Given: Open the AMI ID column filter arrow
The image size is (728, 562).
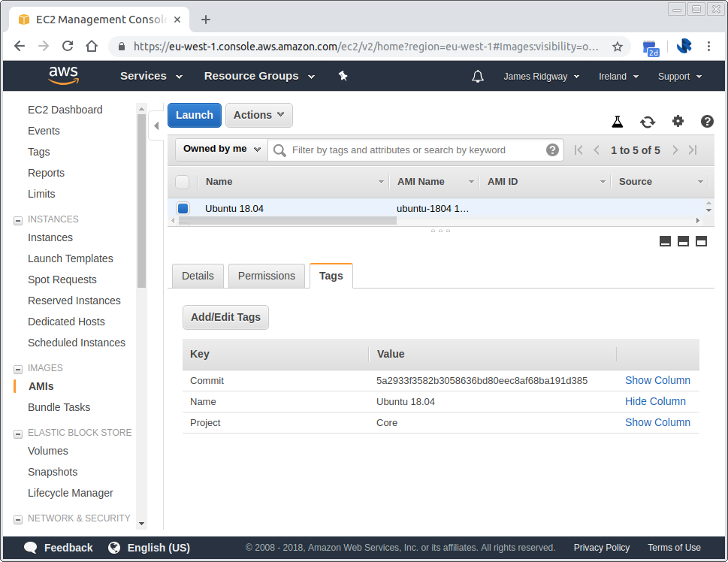Looking at the screenshot, I should (603, 182).
